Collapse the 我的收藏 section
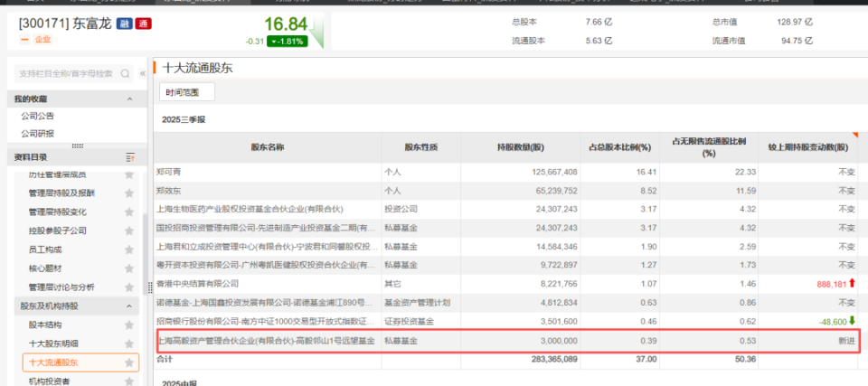This screenshot has width=868, height=386. click(x=129, y=99)
